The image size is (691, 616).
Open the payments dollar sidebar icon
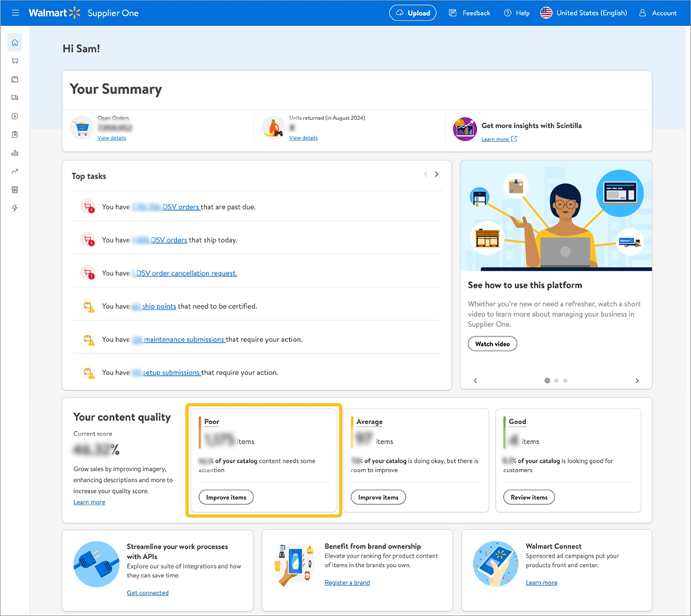[x=15, y=116]
